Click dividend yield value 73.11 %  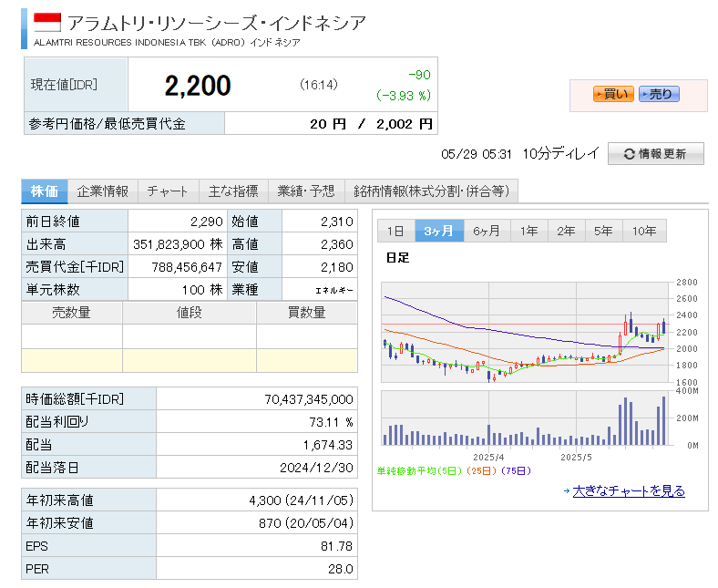[331, 422]
